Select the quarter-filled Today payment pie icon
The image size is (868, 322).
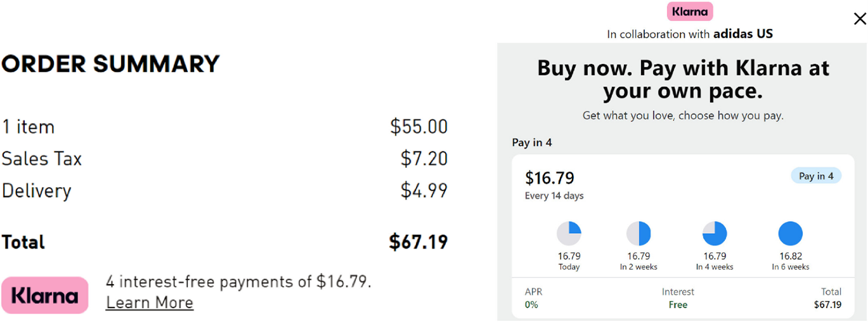coord(569,234)
